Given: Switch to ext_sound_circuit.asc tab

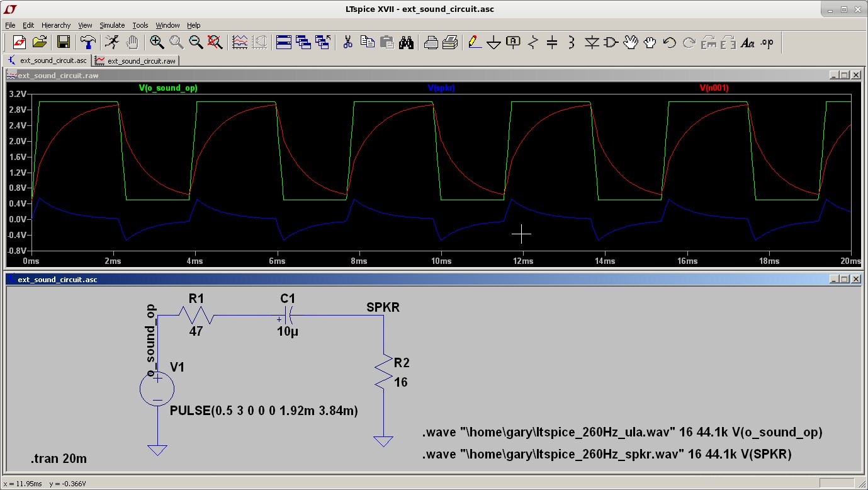Looking at the screenshot, I should (47, 60).
